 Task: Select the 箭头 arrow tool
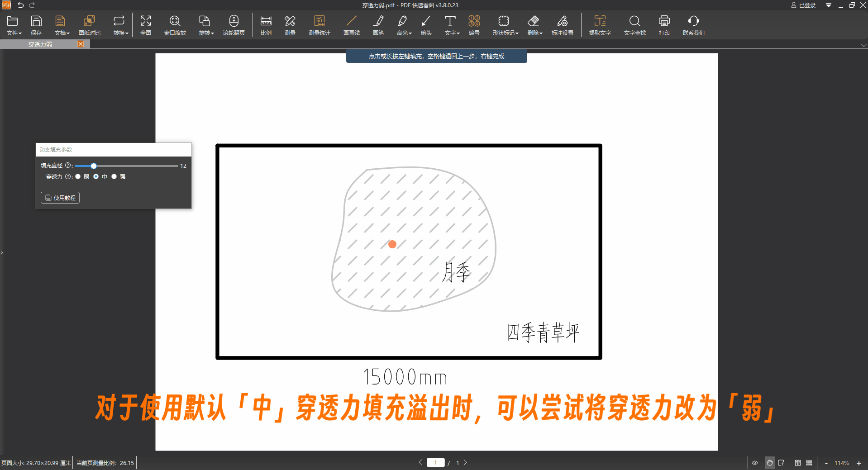coord(426,25)
